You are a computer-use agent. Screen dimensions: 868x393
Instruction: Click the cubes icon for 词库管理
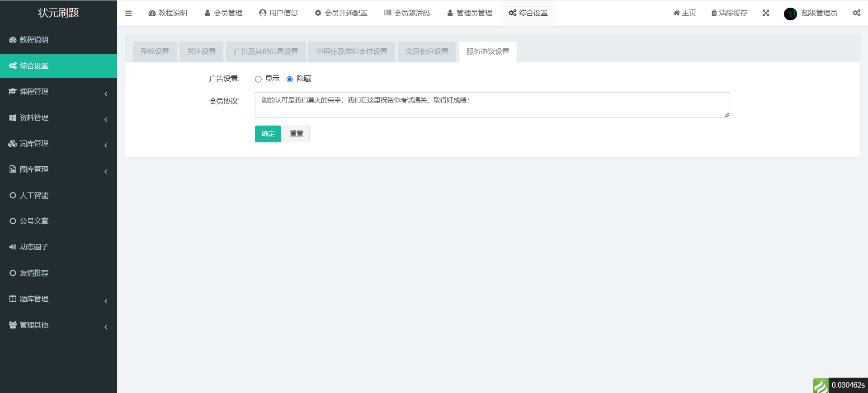[13, 143]
